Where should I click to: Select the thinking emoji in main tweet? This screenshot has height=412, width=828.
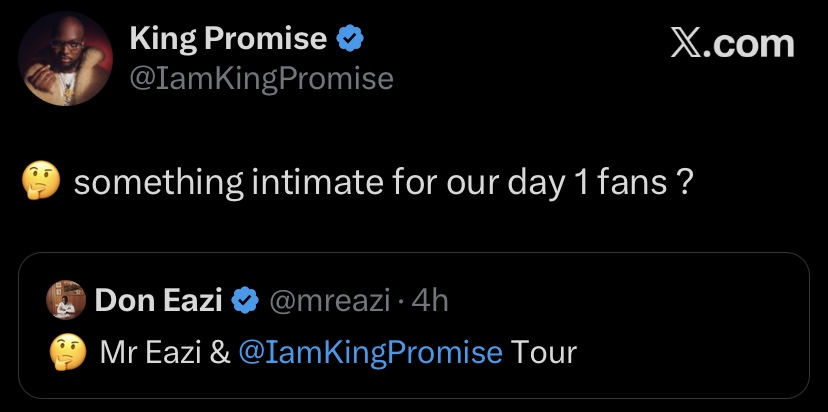click(41, 182)
